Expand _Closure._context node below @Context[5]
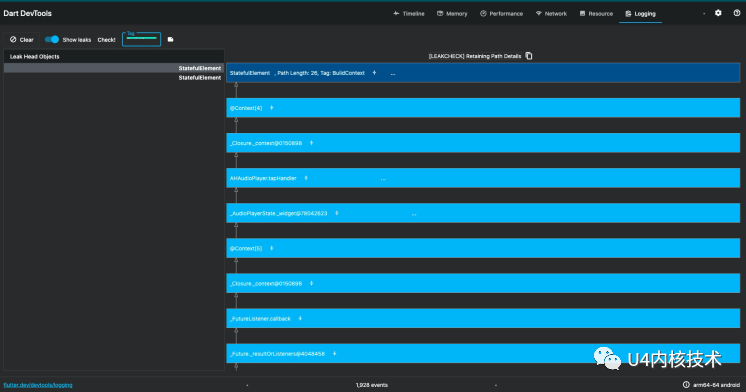This screenshot has width=746, height=392. (312, 283)
